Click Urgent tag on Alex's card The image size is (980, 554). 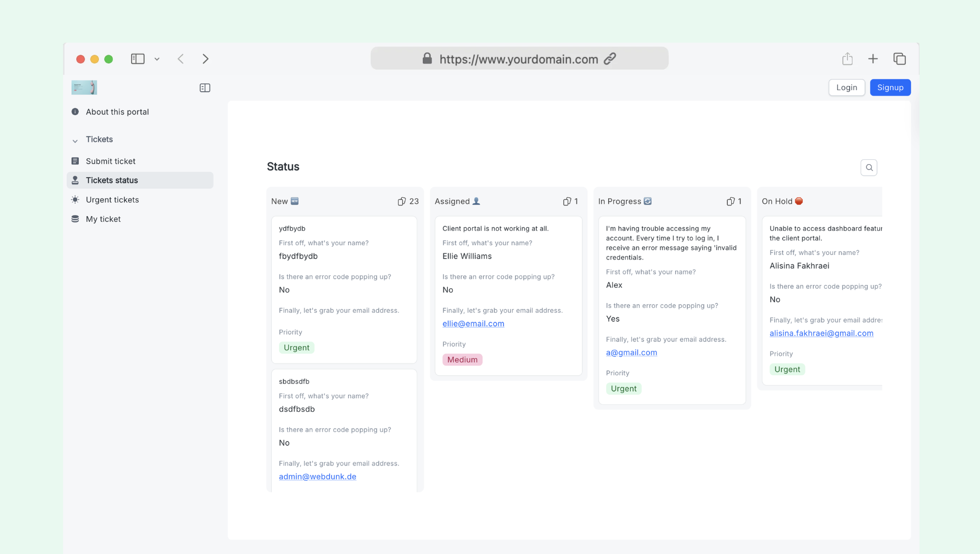click(624, 389)
